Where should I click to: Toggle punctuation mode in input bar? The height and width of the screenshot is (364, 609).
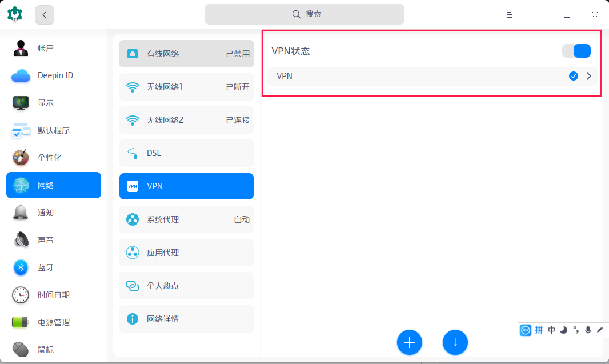pos(576,330)
